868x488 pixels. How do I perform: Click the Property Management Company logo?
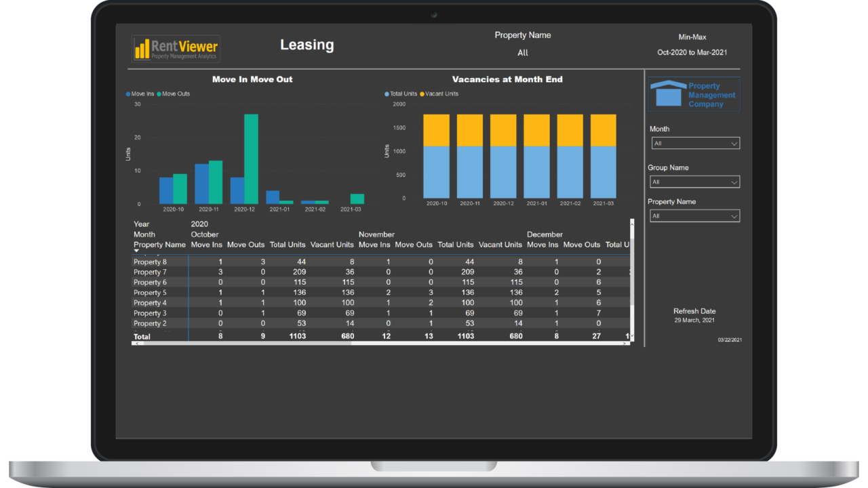point(694,94)
